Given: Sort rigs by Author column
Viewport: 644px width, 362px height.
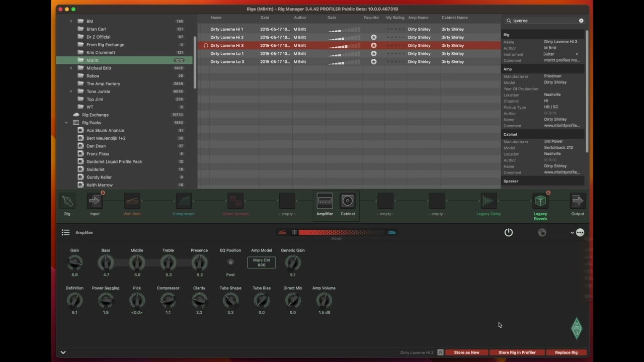Looking at the screenshot, I should 300,18.
